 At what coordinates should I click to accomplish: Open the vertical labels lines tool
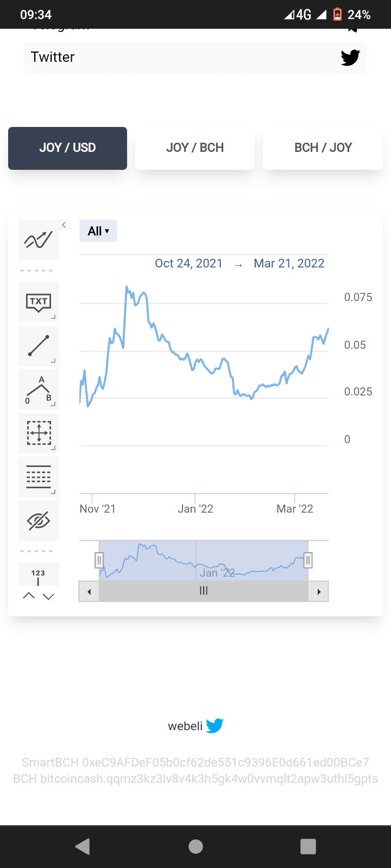pyautogui.click(x=39, y=477)
